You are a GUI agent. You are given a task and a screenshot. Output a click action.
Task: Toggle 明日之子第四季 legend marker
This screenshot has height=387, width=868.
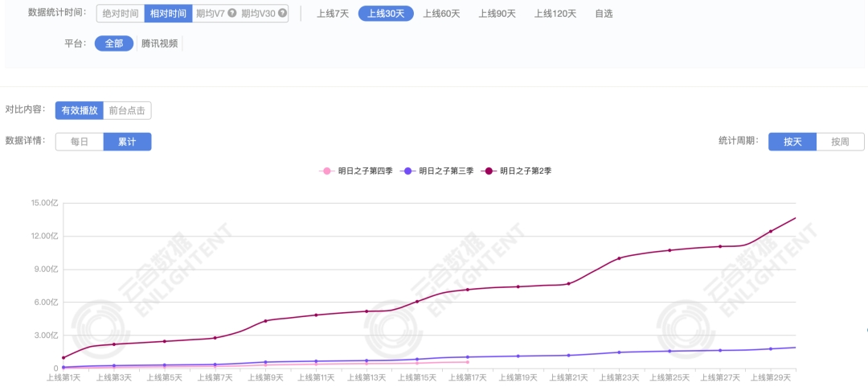[x=327, y=171]
